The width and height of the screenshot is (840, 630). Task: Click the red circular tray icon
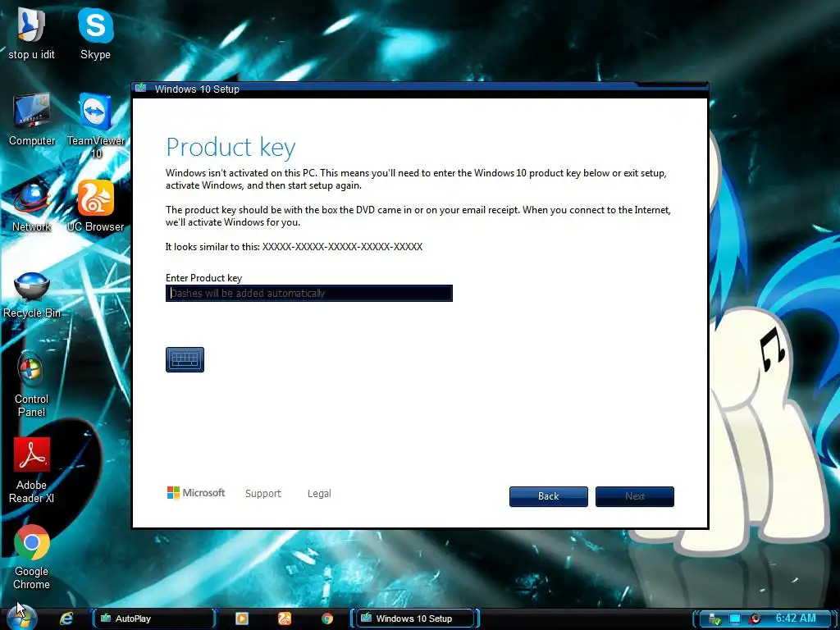click(x=756, y=619)
